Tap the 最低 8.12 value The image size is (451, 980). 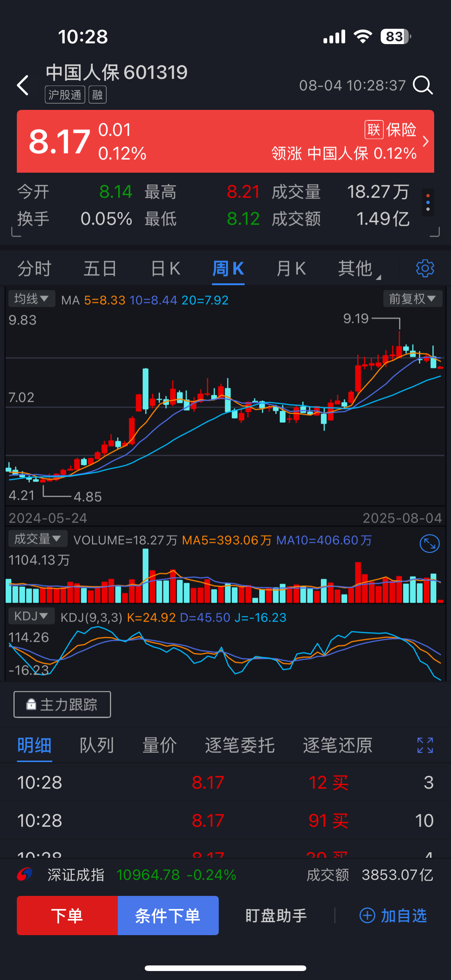coord(243,219)
